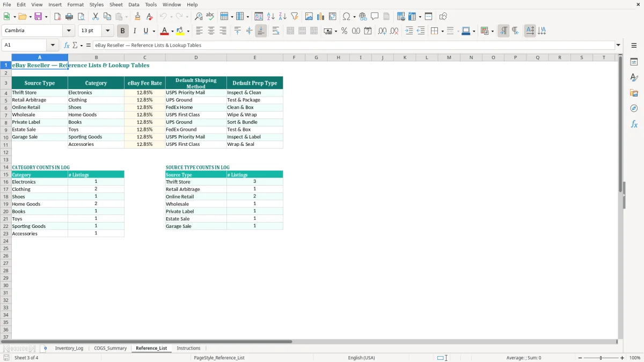The width and height of the screenshot is (644, 362).
Task: Click the column C header
Action: [145, 57]
